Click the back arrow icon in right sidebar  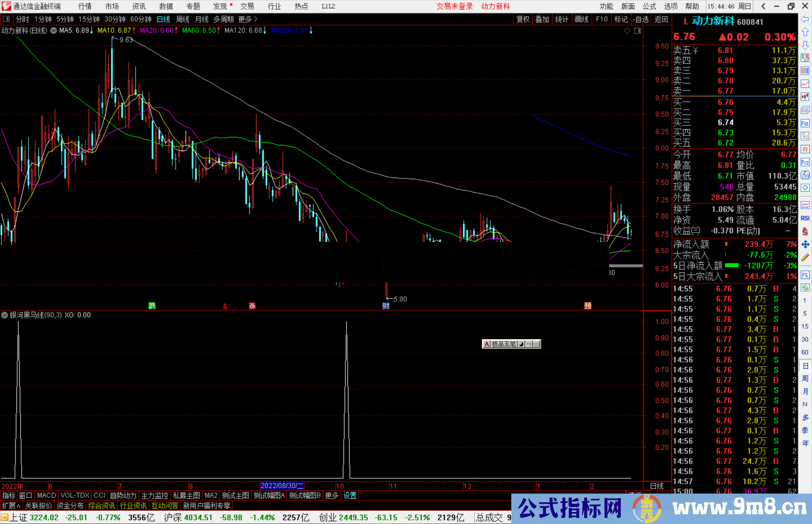[805, 19]
